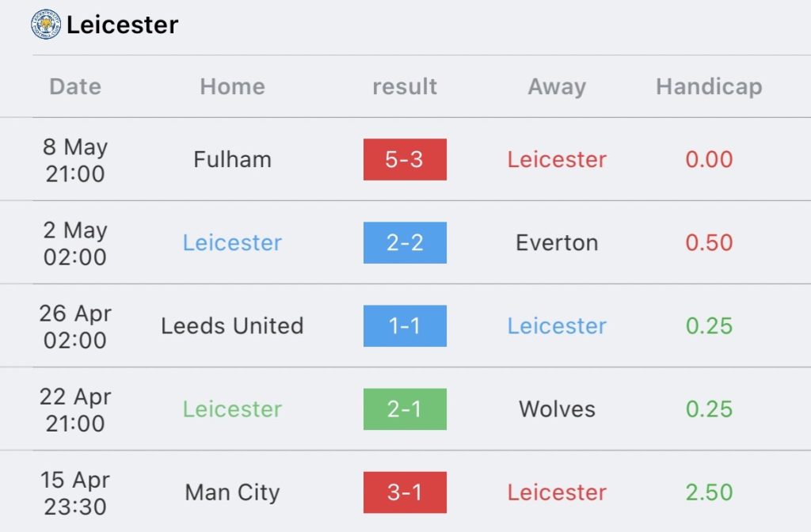The width and height of the screenshot is (811, 532).
Task: Click the result column header
Action: pyautogui.click(x=405, y=86)
